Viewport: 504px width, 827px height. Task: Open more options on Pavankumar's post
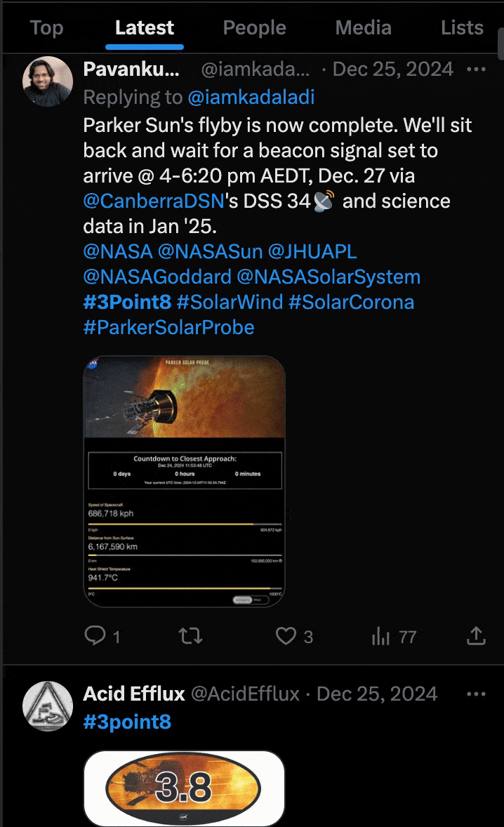point(477,69)
